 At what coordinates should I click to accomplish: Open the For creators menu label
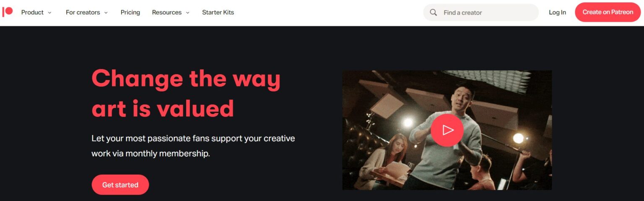[x=83, y=13]
